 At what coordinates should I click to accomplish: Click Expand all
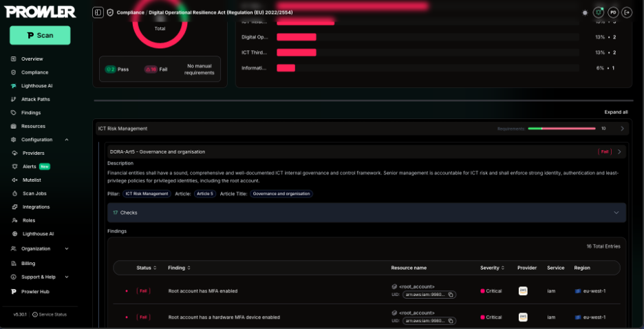(x=616, y=112)
